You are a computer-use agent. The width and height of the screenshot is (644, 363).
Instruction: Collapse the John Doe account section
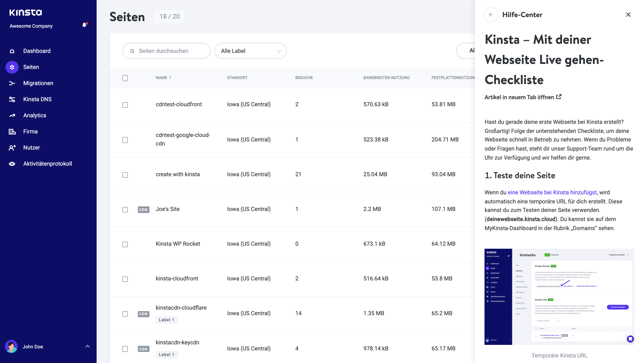tap(88, 347)
